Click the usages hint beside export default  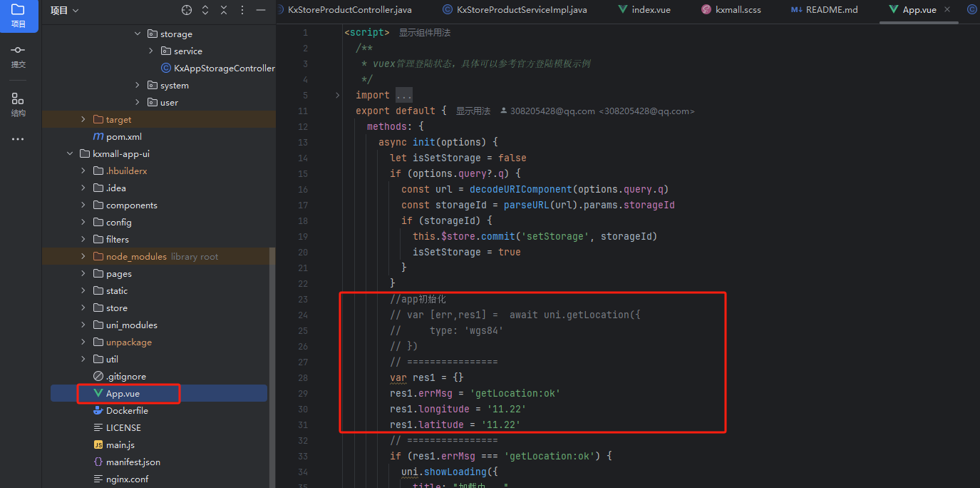tap(473, 111)
